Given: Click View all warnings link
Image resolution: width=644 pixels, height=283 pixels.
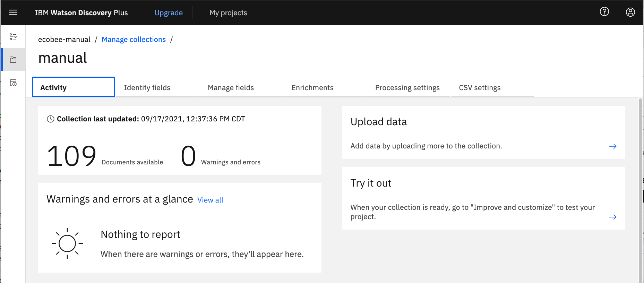Looking at the screenshot, I should point(210,200).
